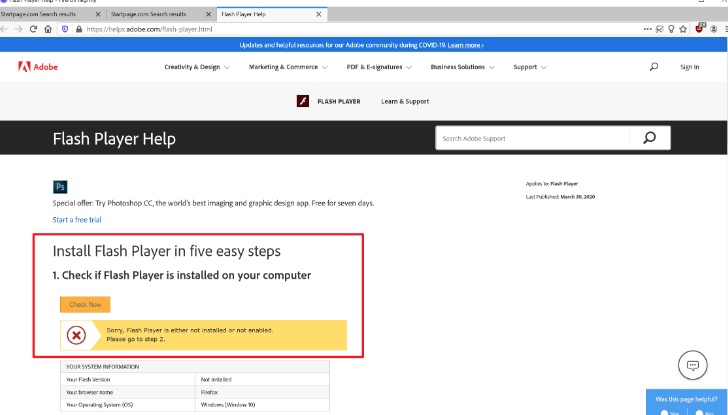Click Sign In
The width and height of the screenshot is (728, 415).
689,67
